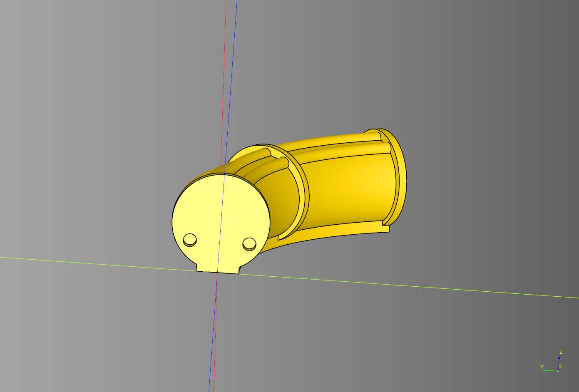The width and height of the screenshot is (579, 392).
Task: Click the green axis line left of the model
Action: point(83,262)
